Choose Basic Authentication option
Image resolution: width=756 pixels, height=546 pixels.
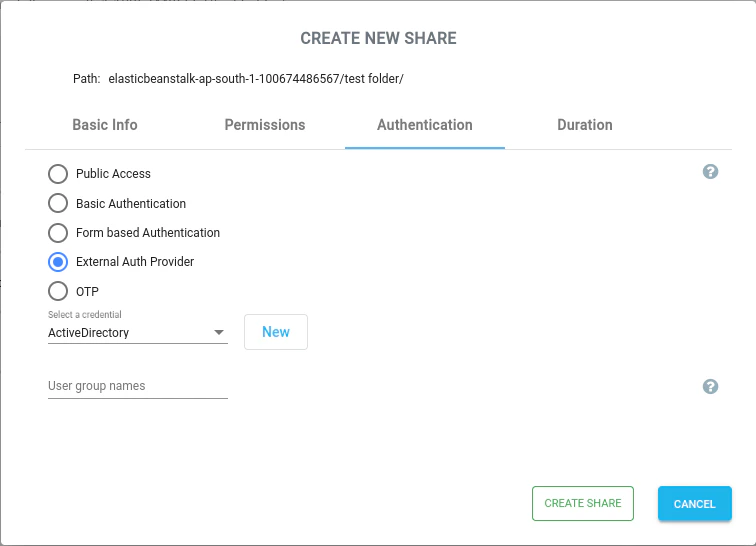coord(58,203)
